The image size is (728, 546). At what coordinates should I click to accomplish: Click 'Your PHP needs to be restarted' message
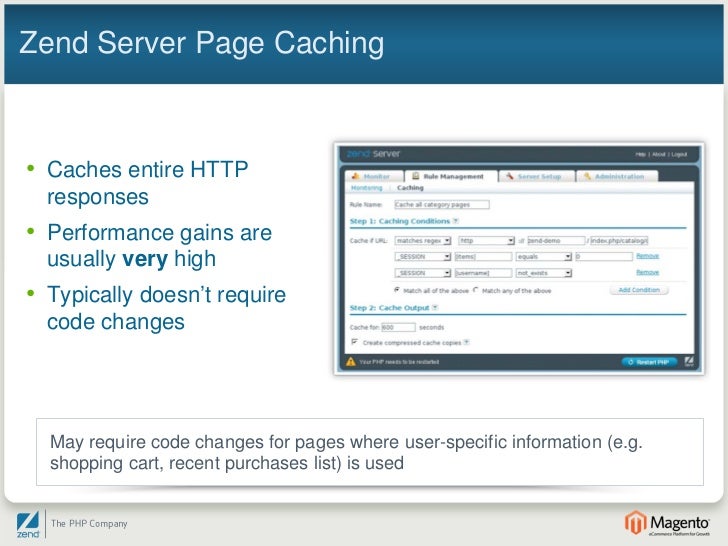point(399,362)
